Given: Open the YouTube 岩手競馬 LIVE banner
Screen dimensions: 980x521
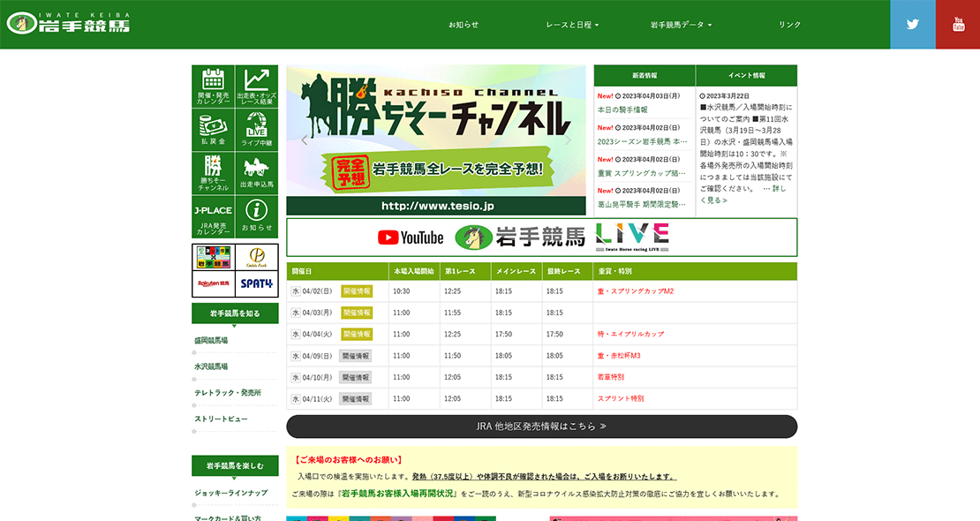Looking at the screenshot, I should pos(542,238).
